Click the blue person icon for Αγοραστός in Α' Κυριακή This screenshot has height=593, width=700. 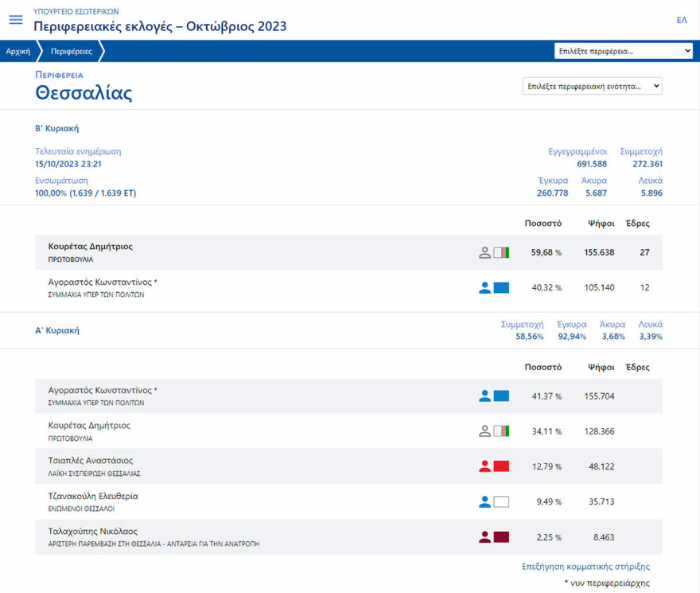click(x=484, y=396)
